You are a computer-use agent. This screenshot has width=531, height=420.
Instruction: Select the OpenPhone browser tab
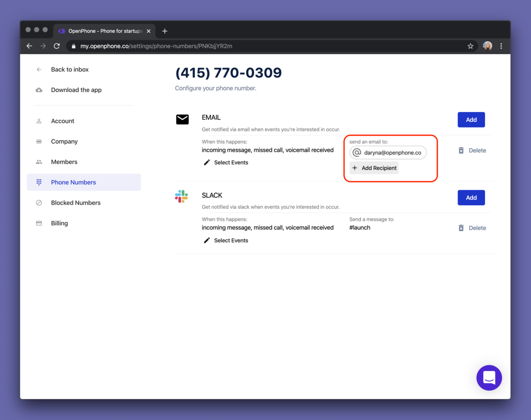(105, 31)
